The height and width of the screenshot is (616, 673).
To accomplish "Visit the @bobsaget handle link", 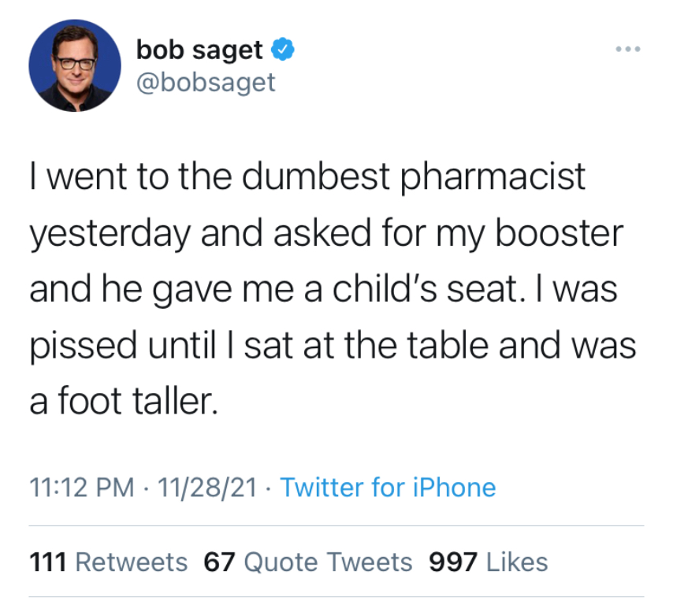I will [206, 81].
